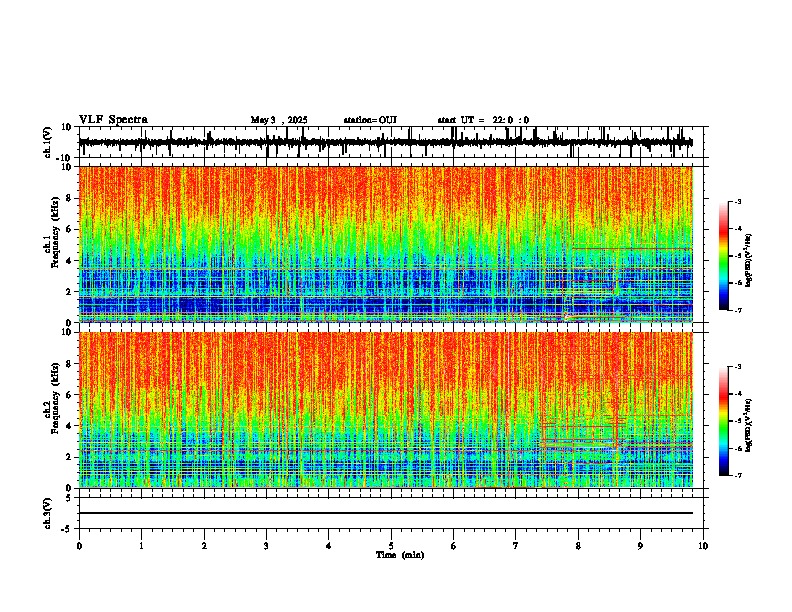Click the -7 label on ch.2 colorbar

coord(737,476)
